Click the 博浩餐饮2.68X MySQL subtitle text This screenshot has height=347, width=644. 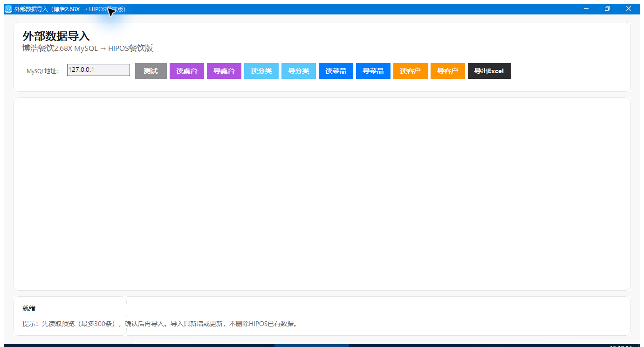coord(88,48)
